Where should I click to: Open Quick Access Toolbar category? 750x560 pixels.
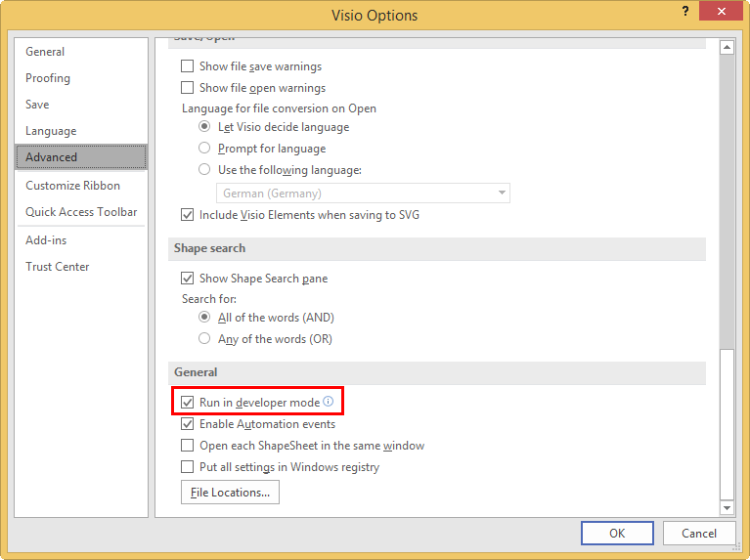pos(81,212)
